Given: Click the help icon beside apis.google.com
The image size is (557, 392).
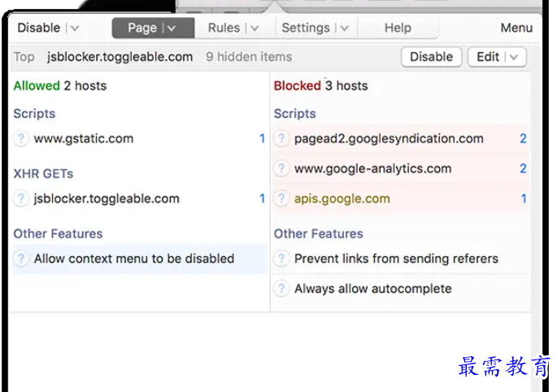Looking at the screenshot, I should point(281,198).
